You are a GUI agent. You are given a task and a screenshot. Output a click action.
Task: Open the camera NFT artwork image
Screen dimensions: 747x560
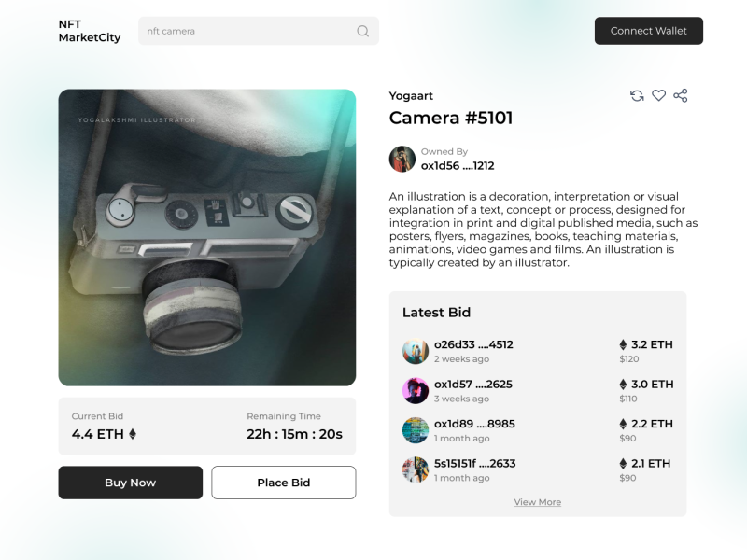pyautogui.click(x=206, y=237)
